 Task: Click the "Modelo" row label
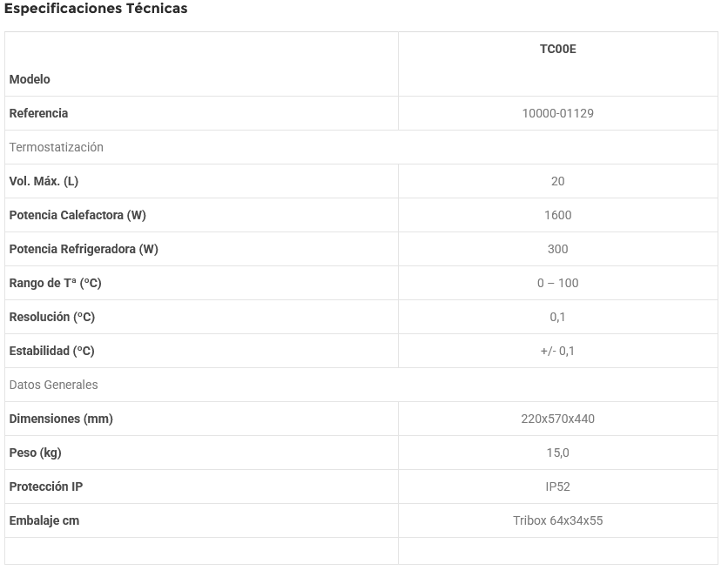coord(30,79)
